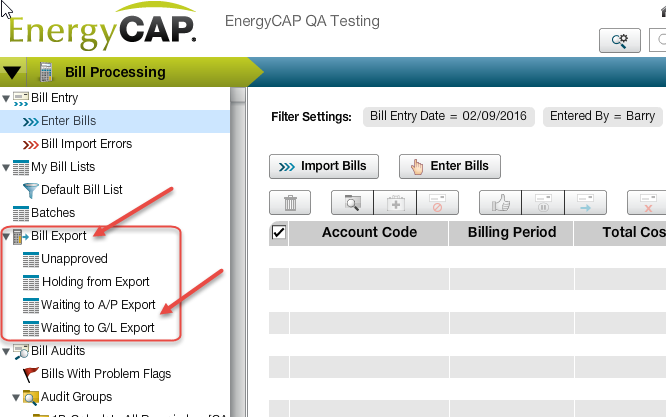This screenshot has width=666, height=417.
Task: Click the funnel icon next to Default Bill List
Action: 31,190
